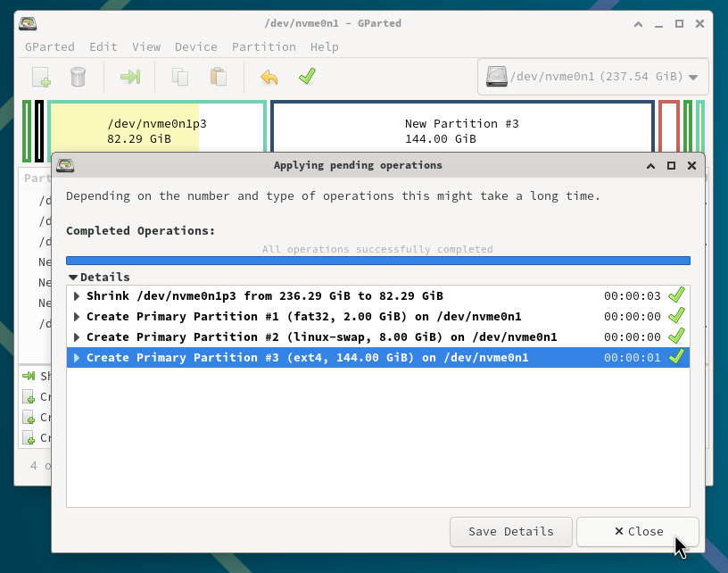728x573 pixels.
Task: Click the GParted app icon in main title bar
Action: (x=28, y=23)
